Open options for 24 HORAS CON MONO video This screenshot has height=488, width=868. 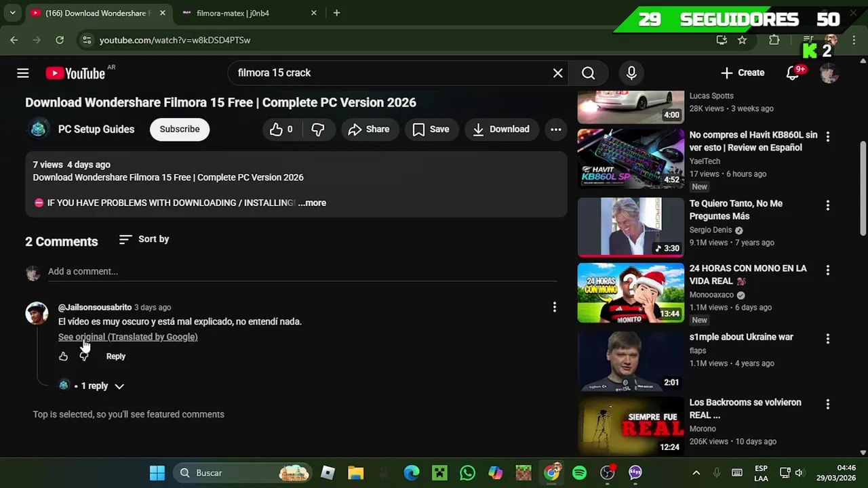click(x=827, y=270)
